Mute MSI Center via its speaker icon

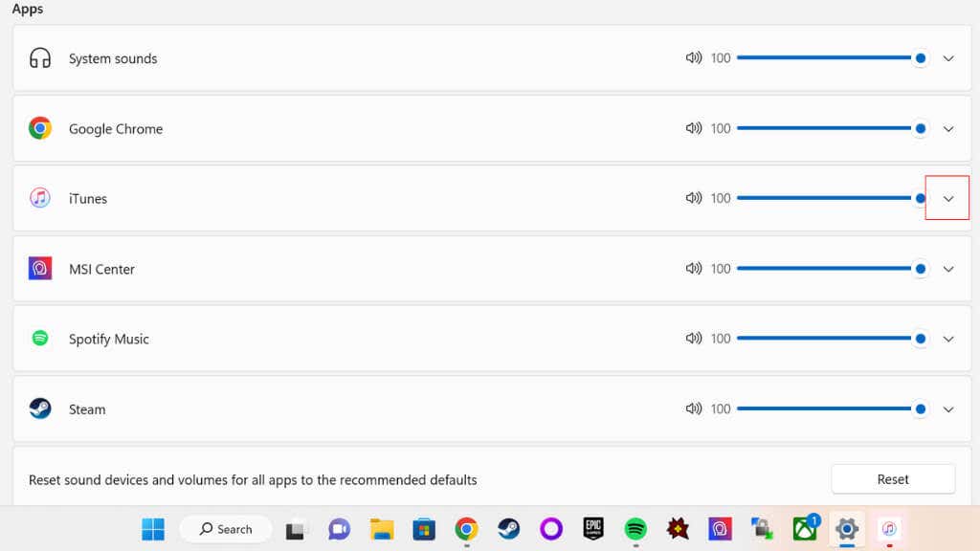(x=693, y=269)
